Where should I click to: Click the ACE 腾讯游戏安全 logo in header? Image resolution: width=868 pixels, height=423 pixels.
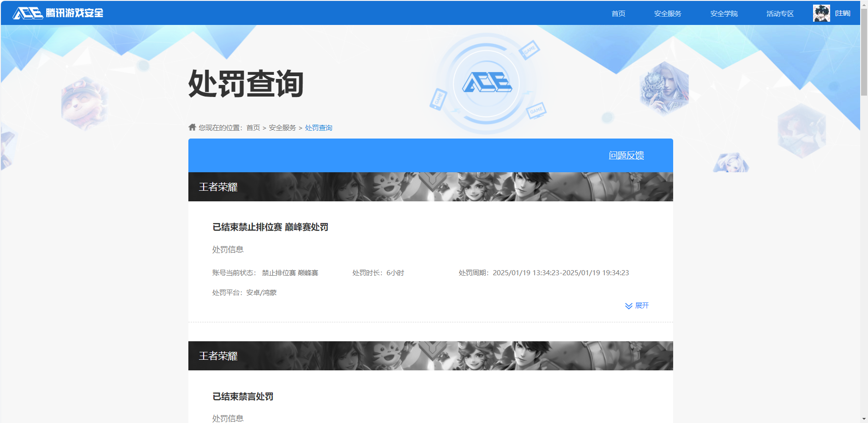pyautogui.click(x=58, y=13)
